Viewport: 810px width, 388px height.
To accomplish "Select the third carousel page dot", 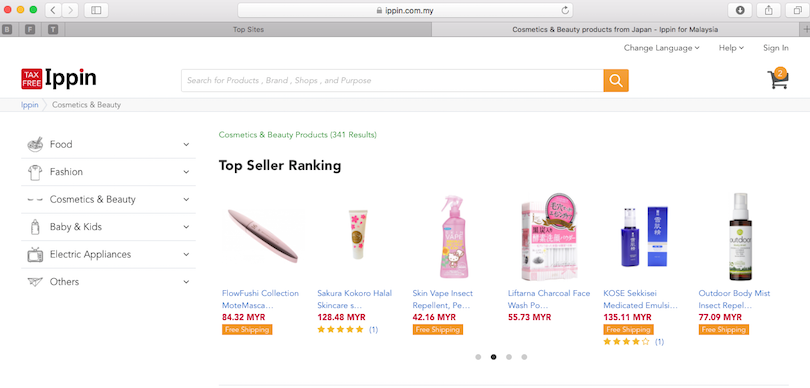I will [509, 357].
